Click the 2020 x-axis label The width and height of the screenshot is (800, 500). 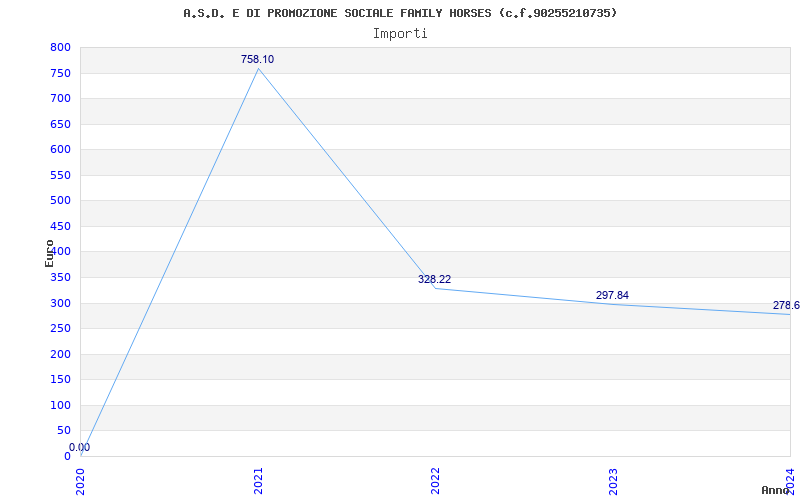81,481
